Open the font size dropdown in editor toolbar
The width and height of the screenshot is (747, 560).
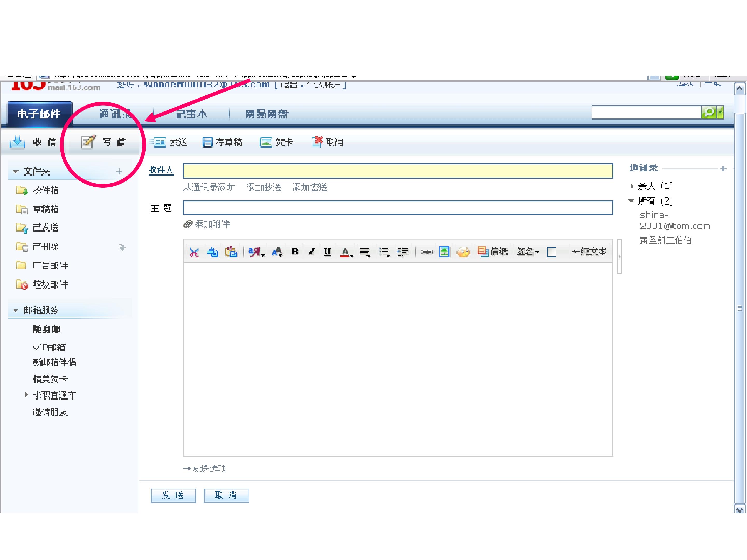[x=277, y=252]
